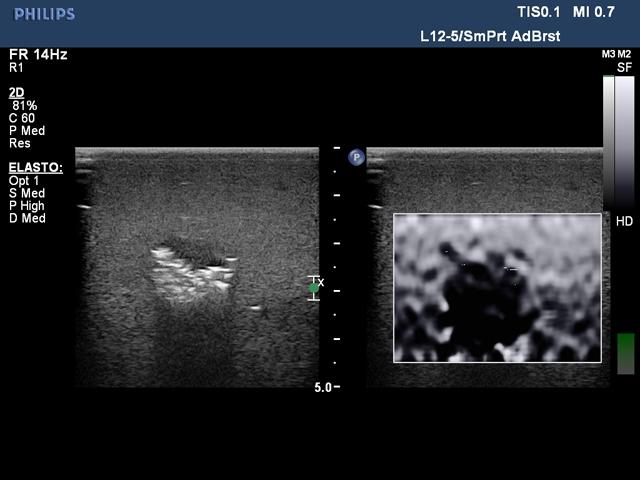Click the Philips logo
640x480 pixels.
tap(43, 14)
